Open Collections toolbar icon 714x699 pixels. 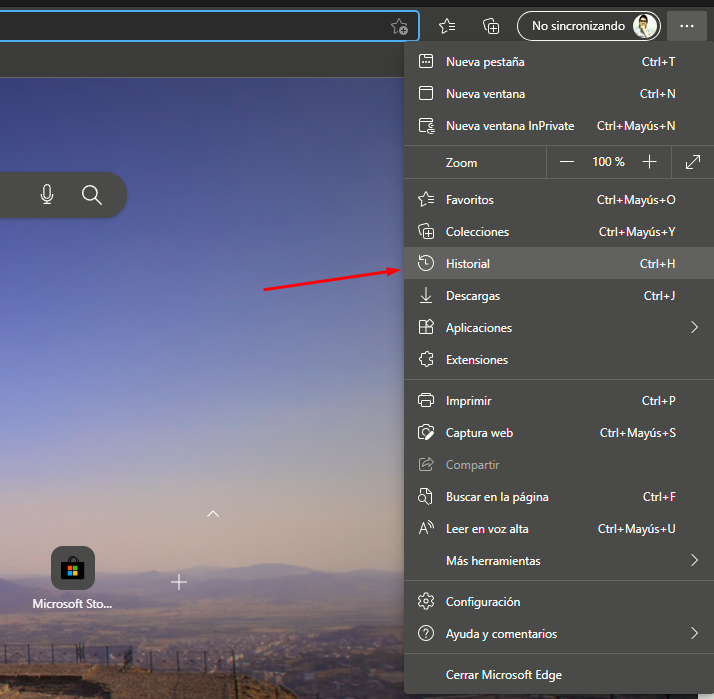pyautogui.click(x=490, y=26)
